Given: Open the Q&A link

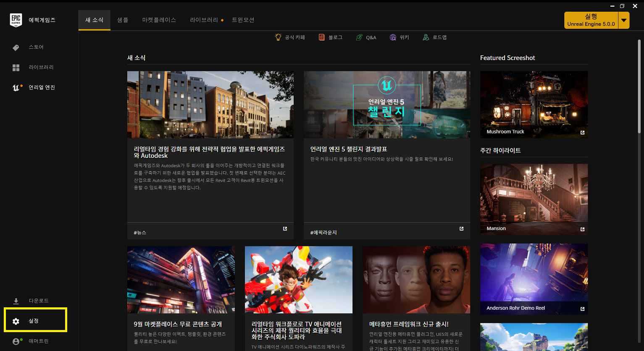Looking at the screenshot, I should [x=371, y=37].
